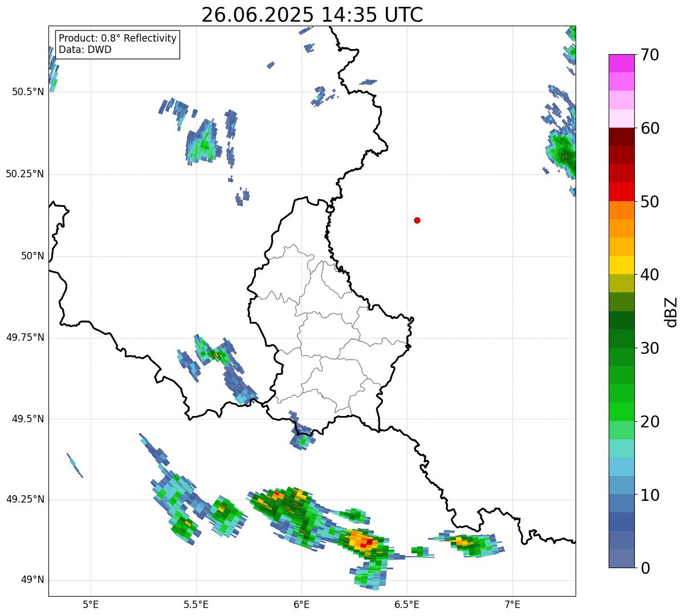
Task: Click the '7°E' longitude label
Action: pos(512,605)
